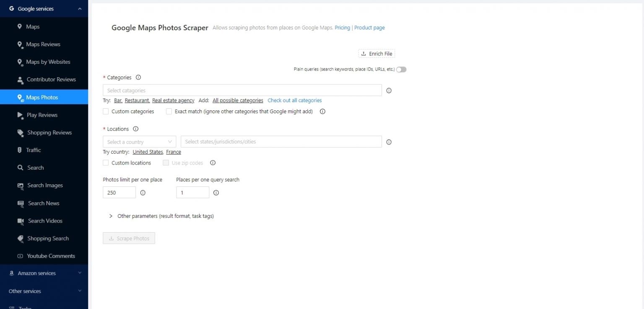Click the Select categories input field
The image size is (644, 309).
click(242, 90)
